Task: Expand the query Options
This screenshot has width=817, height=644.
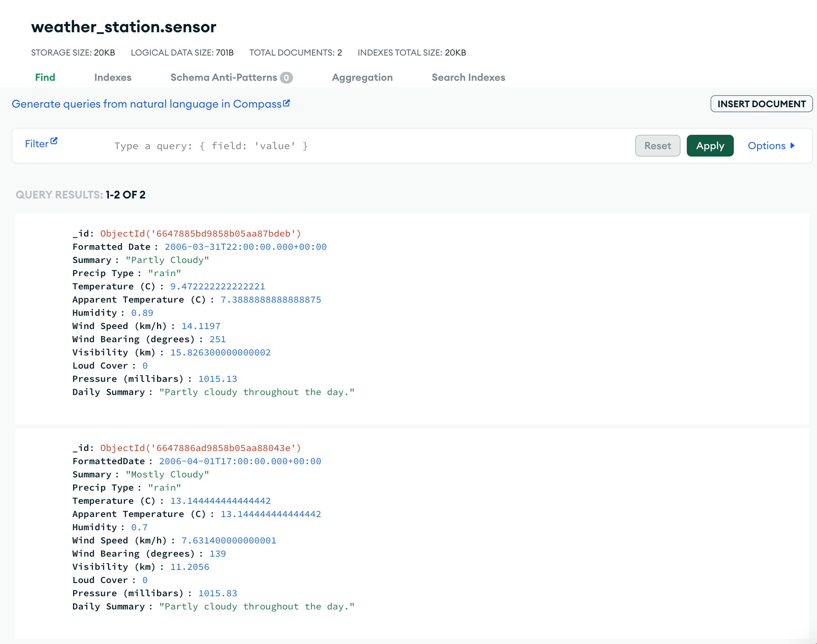Action: tap(771, 146)
